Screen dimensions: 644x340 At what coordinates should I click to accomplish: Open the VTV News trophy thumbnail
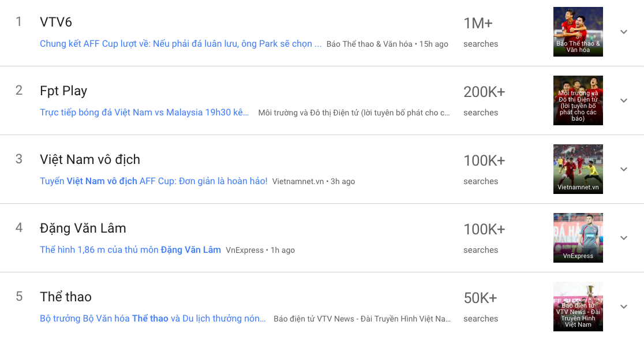578,307
